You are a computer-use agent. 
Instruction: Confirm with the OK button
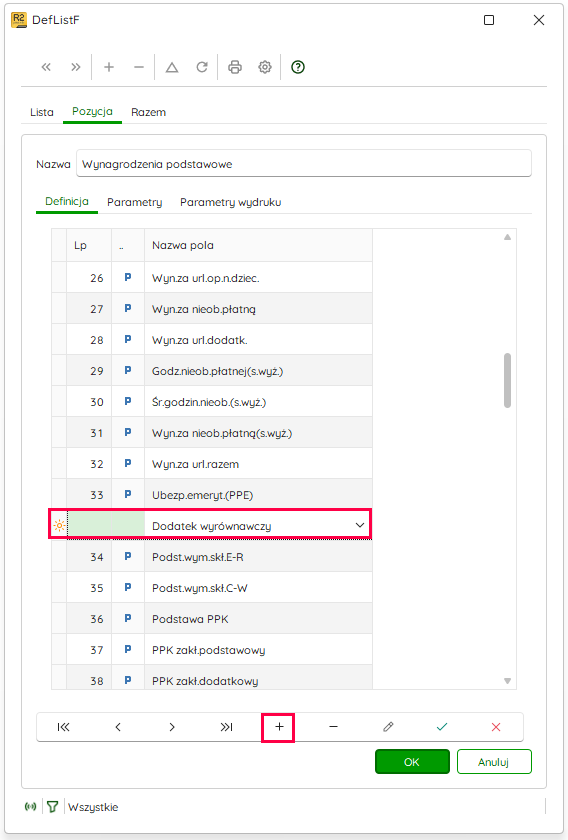(412, 762)
